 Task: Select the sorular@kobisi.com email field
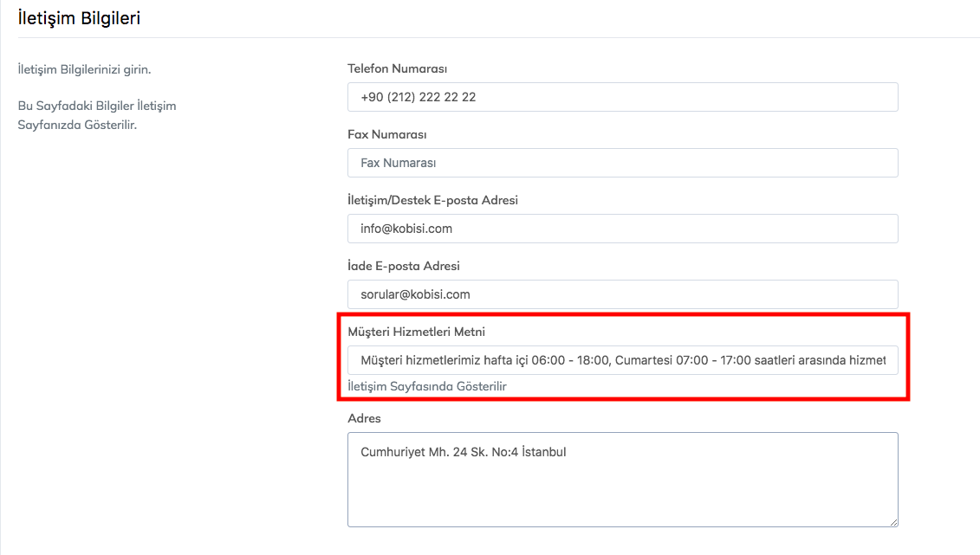coord(622,294)
